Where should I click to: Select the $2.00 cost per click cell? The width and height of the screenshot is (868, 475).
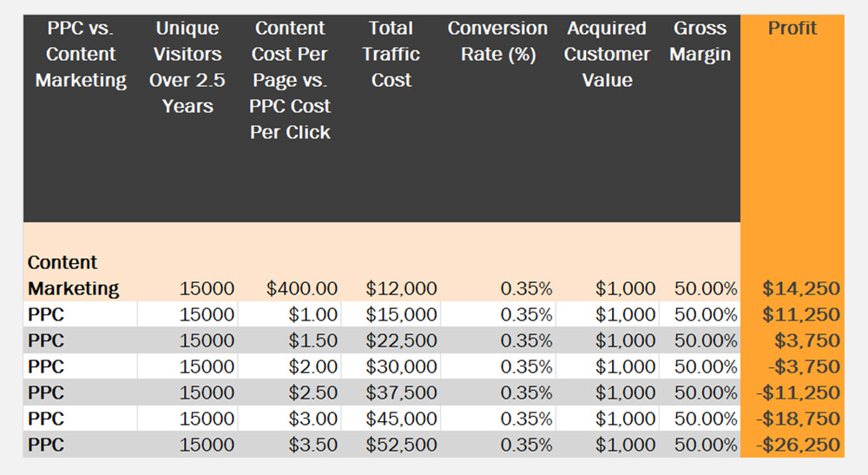(x=313, y=367)
